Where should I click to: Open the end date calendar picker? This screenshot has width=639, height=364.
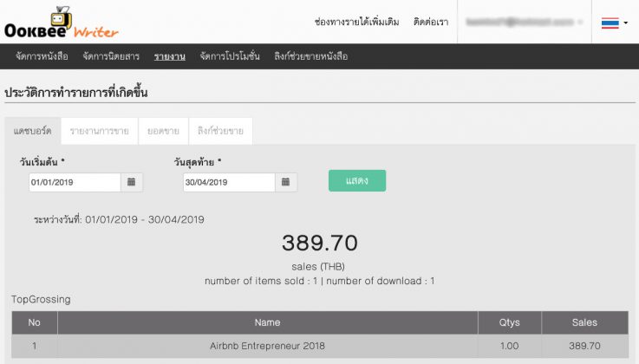(x=286, y=182)
